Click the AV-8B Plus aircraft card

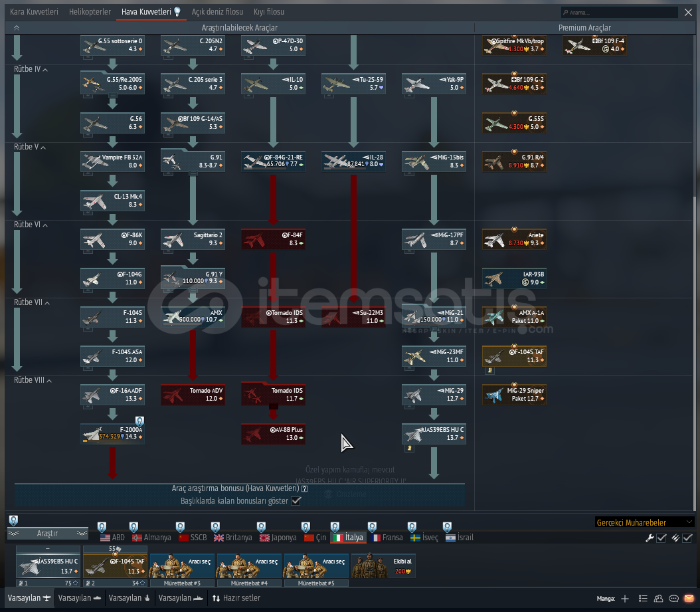pos(273,433)
